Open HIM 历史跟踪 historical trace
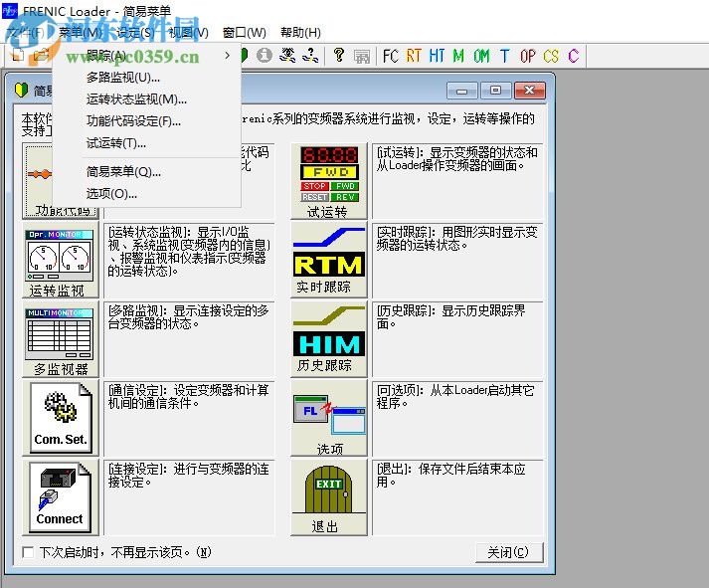Viewport: 709px width, 588px height. point(329,339)
